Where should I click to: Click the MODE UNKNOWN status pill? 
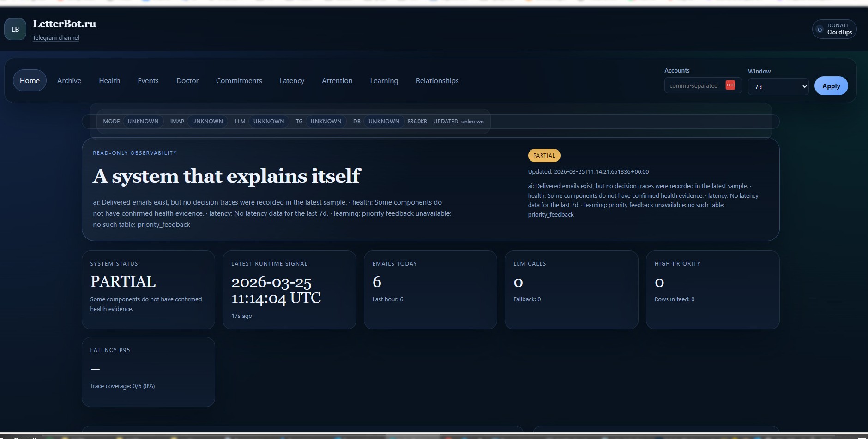[143, 121]
